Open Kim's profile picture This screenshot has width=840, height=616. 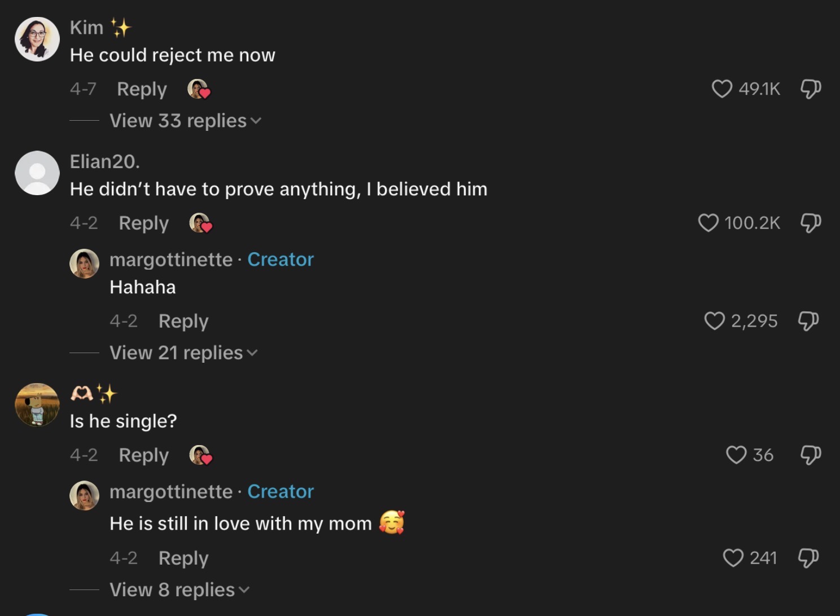[37, 39]
